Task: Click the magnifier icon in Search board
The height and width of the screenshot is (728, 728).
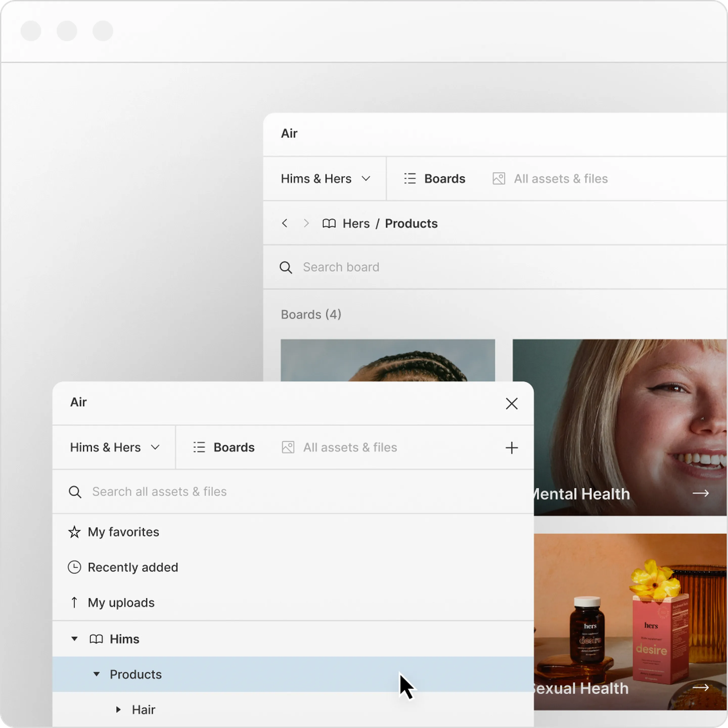Action: [x=286, y=267]
